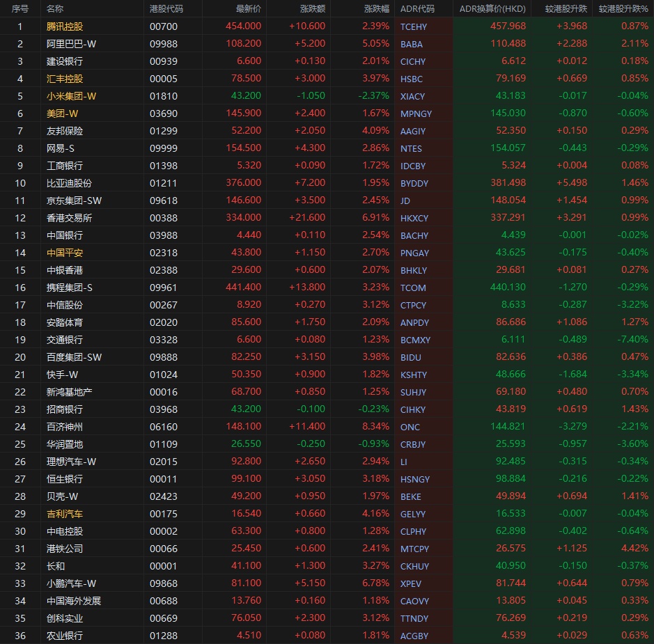
Task: Select the 阿里巴巴-W stock name
Action: (x=71, y=44)
